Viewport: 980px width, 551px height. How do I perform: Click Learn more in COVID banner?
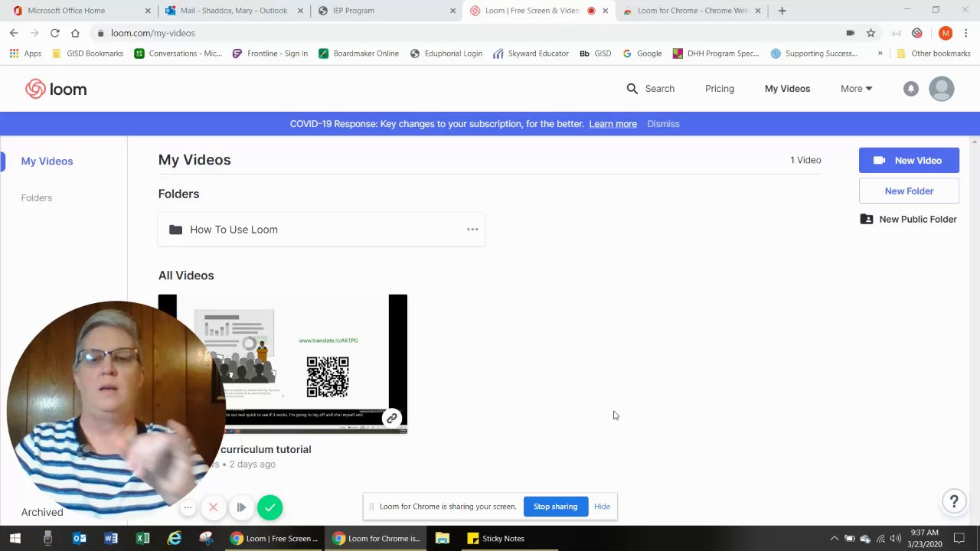(612, 124)
